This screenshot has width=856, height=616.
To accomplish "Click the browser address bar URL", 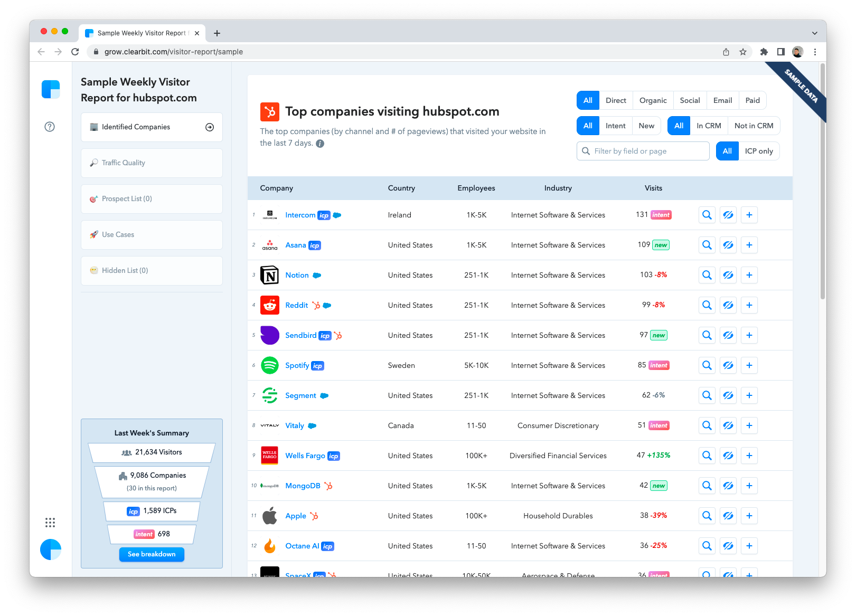I will [174, 52].
